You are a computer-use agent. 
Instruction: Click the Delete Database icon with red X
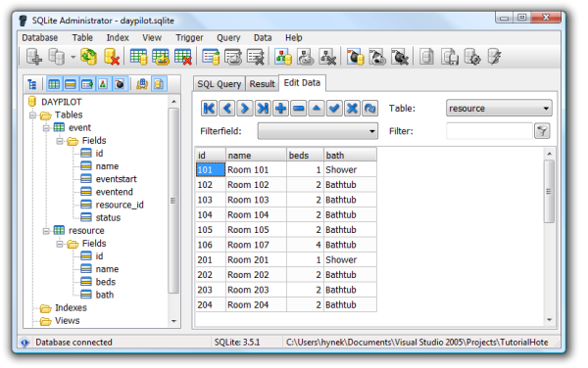click(112, 58)
